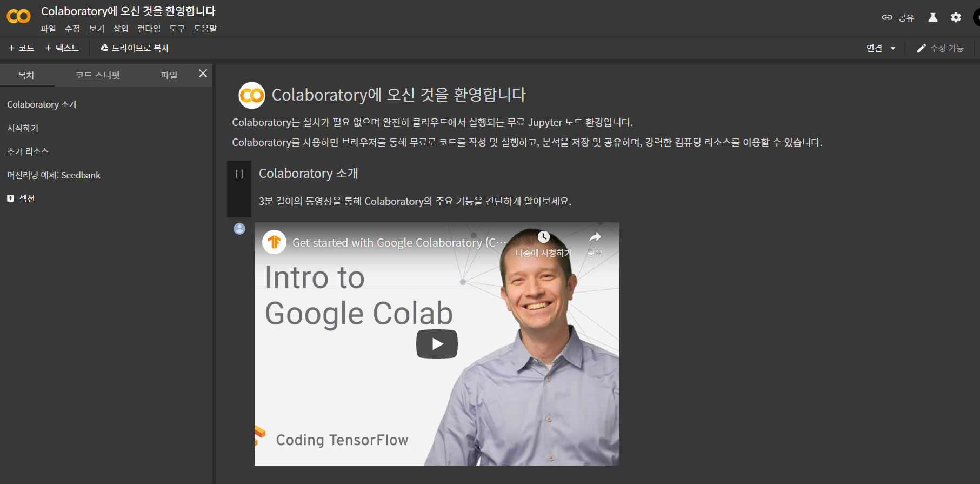This screenshot has width=980, height=484.
Task: Click the 나중에 시청하기 clock icon
Action: click(543, 237)
